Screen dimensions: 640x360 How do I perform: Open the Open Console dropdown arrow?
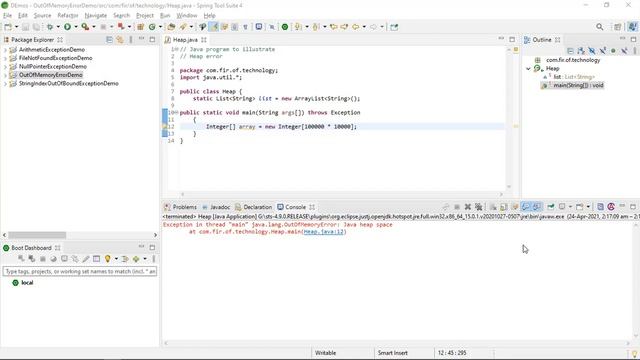point(588,207)
